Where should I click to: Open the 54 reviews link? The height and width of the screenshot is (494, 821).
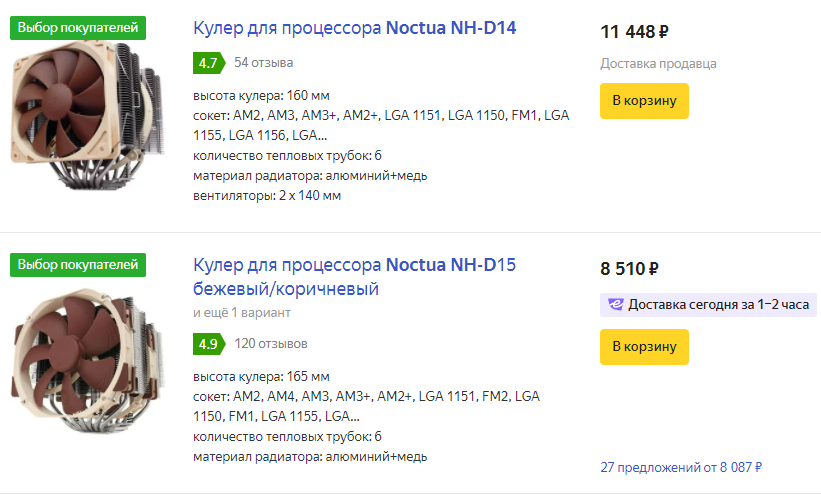263,63
